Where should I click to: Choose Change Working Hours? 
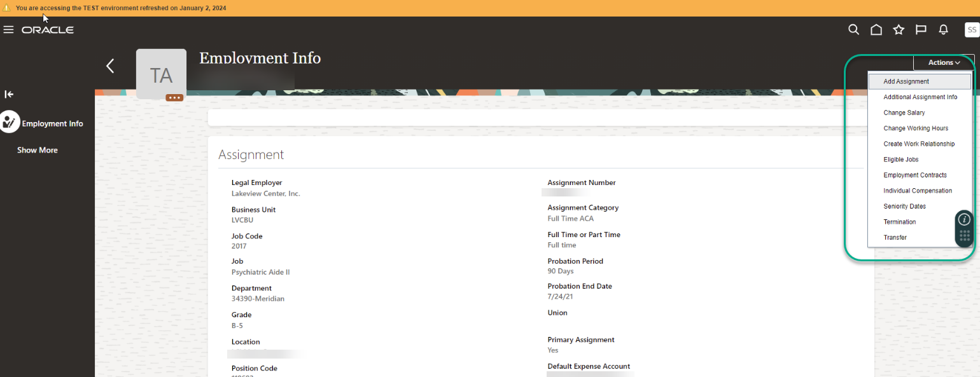pos(920,128)
